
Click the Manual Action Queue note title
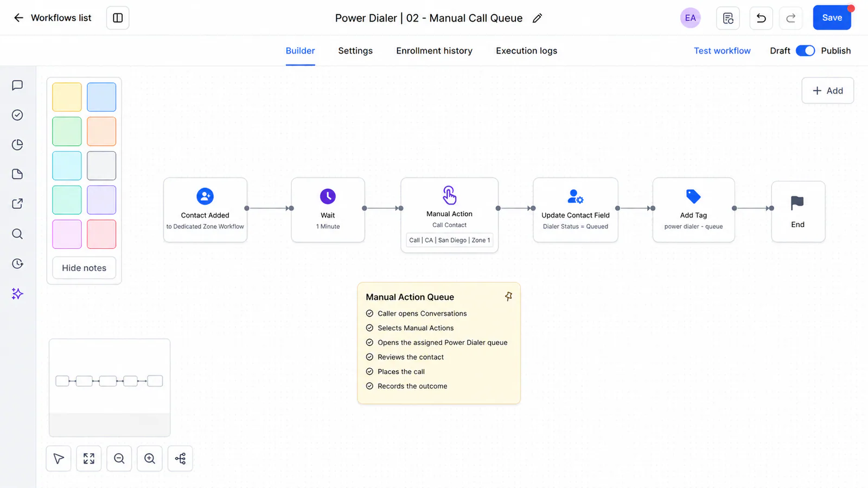pyautogui.click(x=410, y=297)
